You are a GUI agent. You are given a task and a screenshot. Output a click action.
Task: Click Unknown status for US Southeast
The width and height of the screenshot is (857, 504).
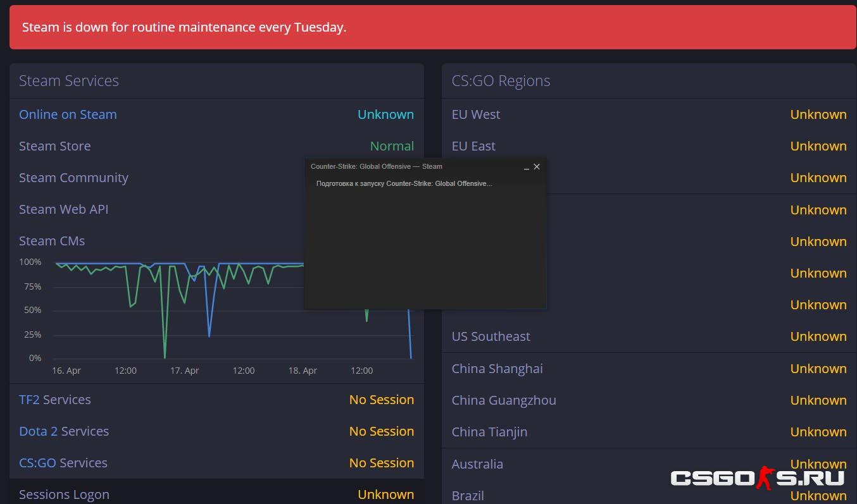click(818, 336)
